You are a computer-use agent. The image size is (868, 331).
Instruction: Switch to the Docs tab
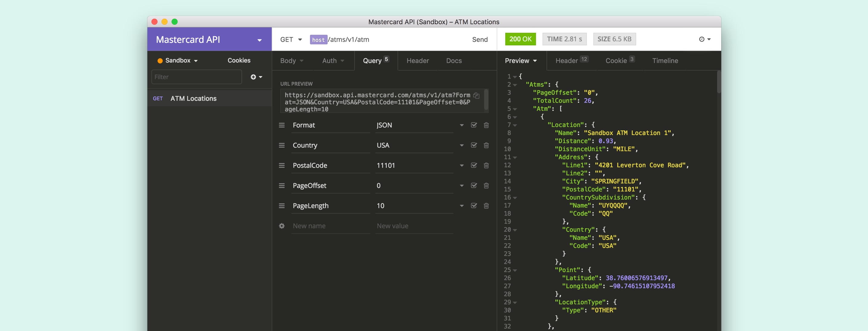[x=454, y=61]
